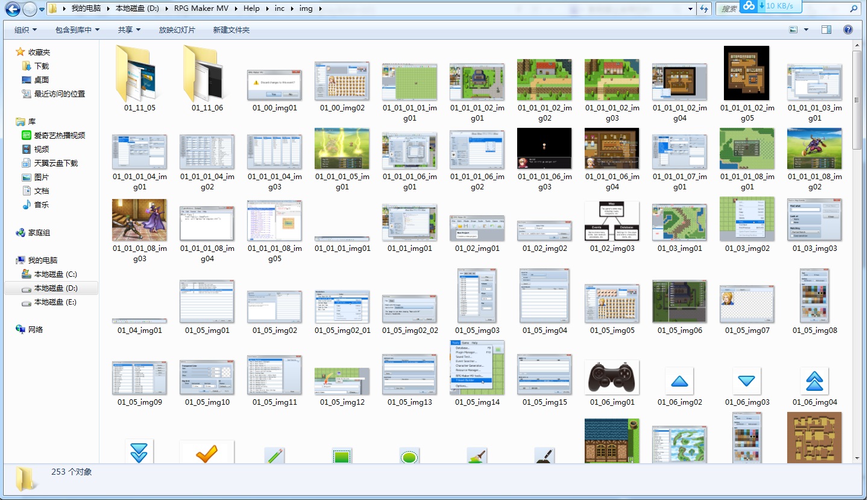868x500 pixels.
Task: Click 新建文件夹 toolbar button
Action: (231, 30)
